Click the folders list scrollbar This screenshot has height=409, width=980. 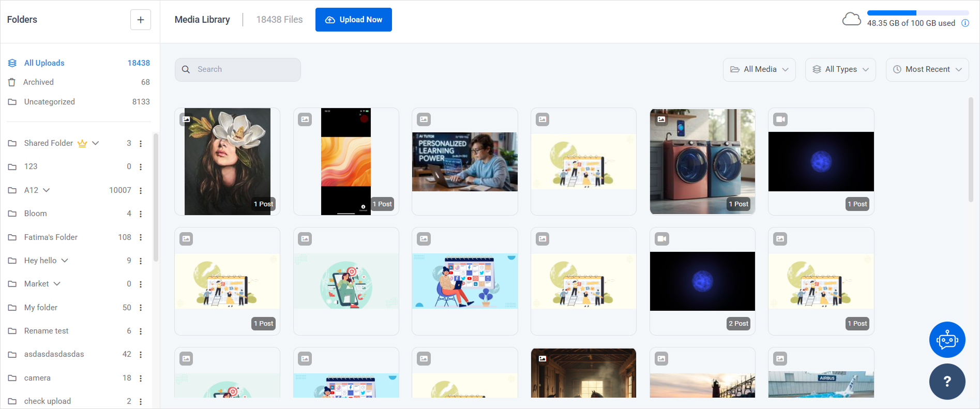click(156, 198)
